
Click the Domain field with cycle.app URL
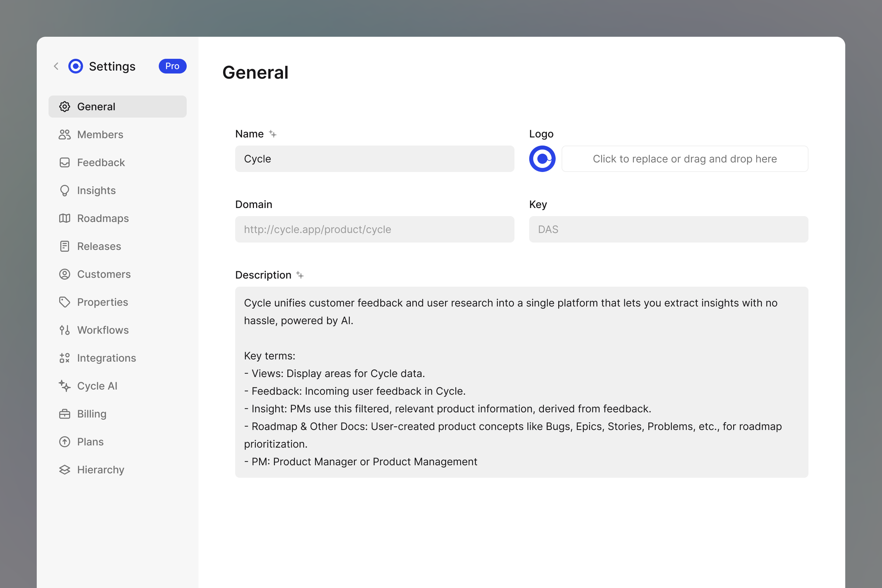click(374, 229)
